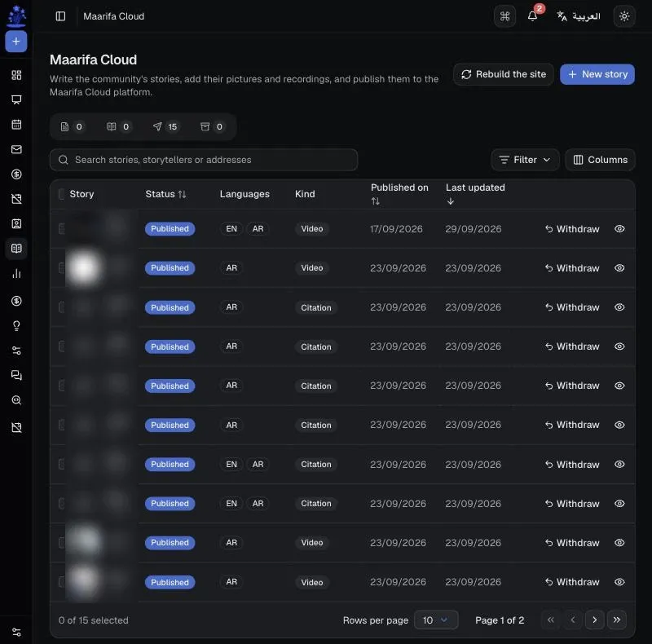The height and width of the screenshot is (644, 652).
Task: Open the command palette icon
Action: coord(504,16)
